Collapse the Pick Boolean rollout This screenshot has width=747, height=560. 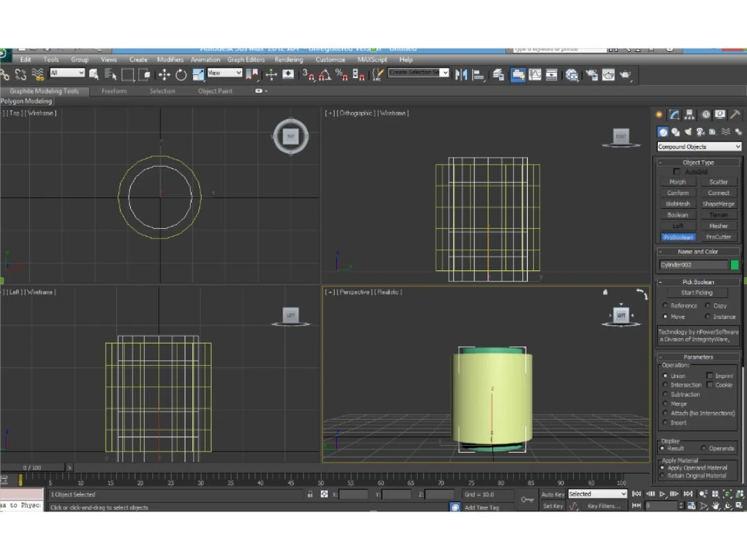[x=699, y=282]
